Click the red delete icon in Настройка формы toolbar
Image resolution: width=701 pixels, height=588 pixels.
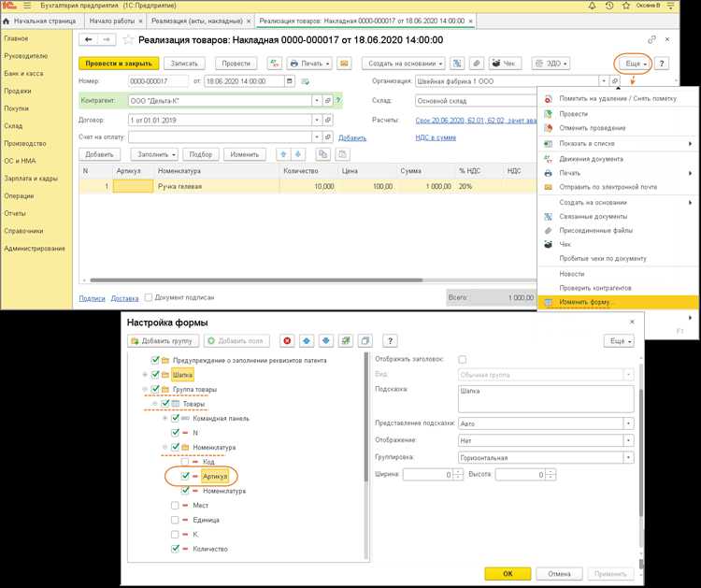287,341
